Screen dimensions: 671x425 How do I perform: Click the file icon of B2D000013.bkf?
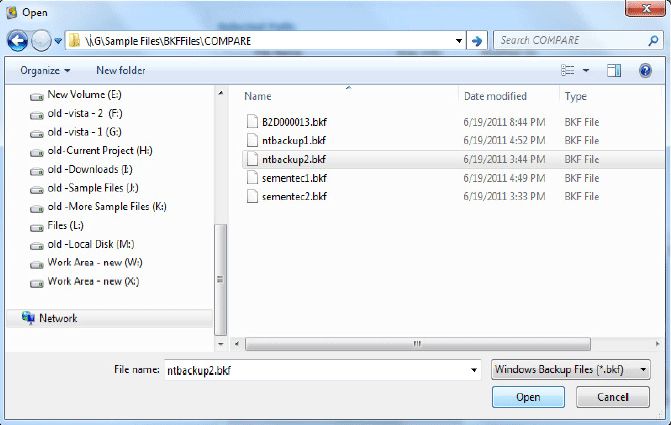[x=252, y=122]
